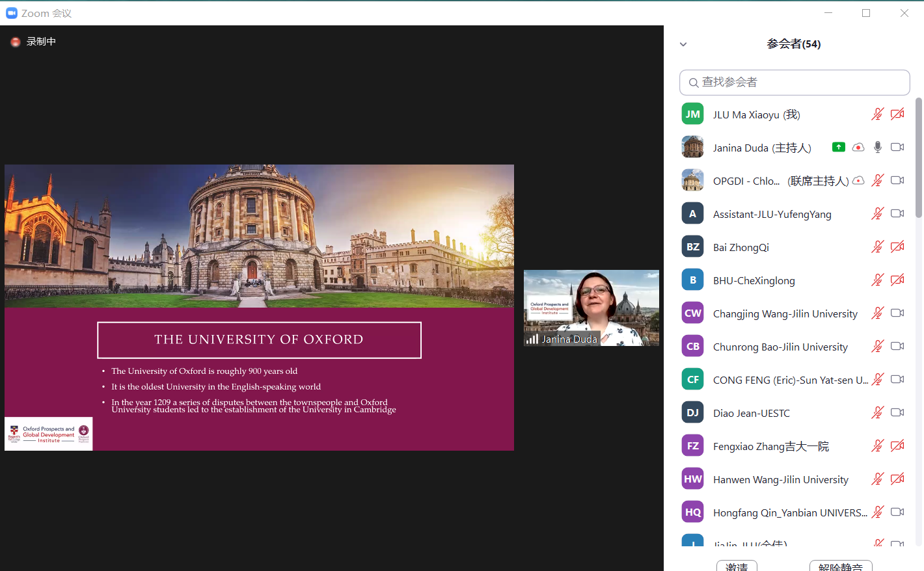
Task: Select participant Hongfang Qin_Yanbian UNIVERS...
Action: tap(790, 512)
